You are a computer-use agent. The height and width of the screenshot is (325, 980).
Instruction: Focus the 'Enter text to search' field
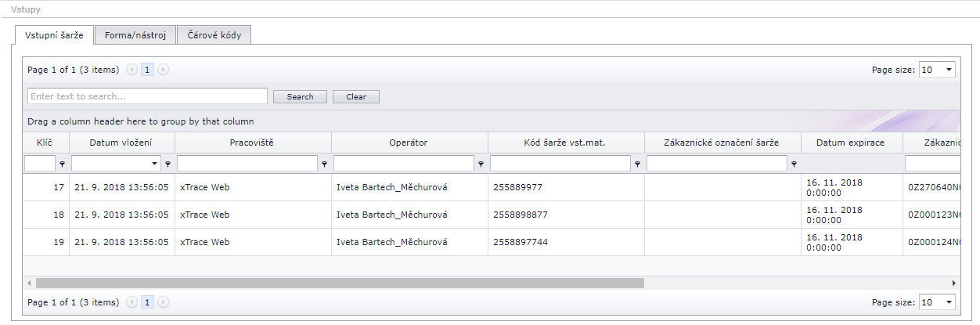point(147,96)
